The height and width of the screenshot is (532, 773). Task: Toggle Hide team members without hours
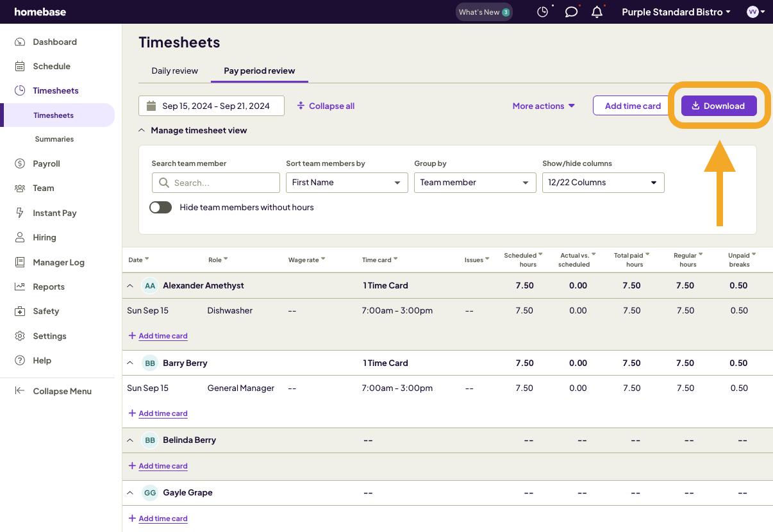[x=160, y=207]
